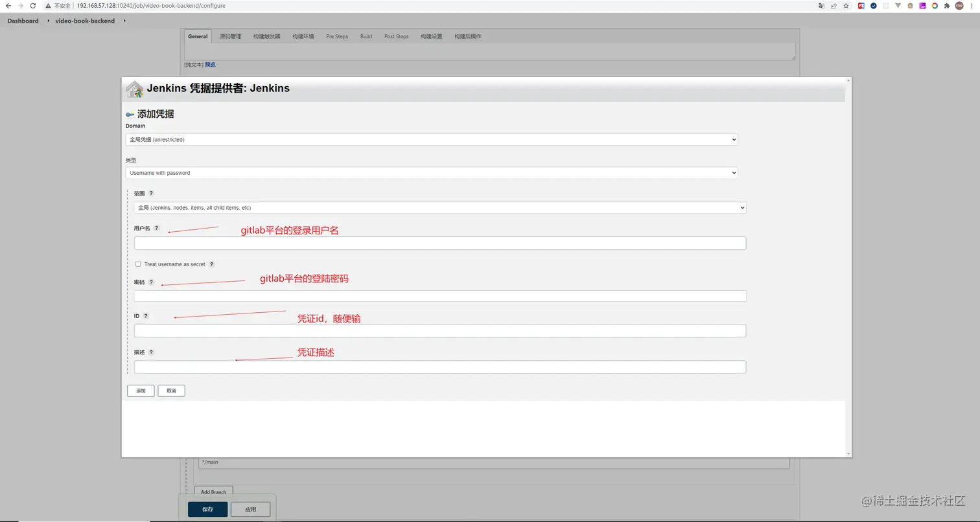Click the 应用 apply button
The height and width of the screenshot is (522, 980).
(x=250, y=509)
